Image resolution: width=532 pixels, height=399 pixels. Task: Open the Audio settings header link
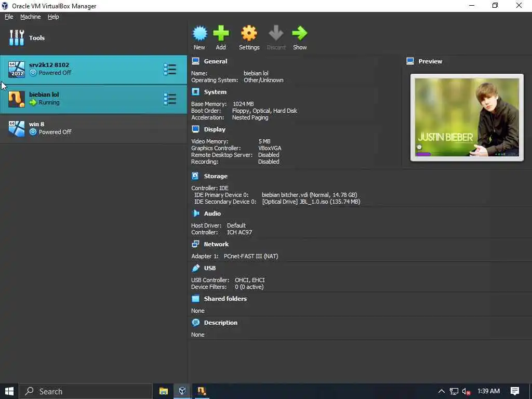coord(212,214)
